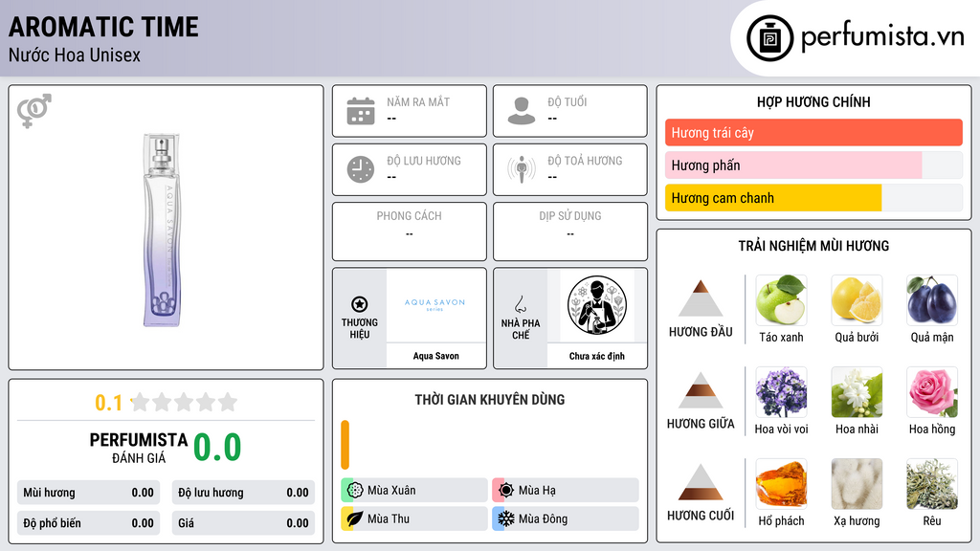This screenshot has height=551, width=980.
Task: Click the five-star rating row
Action: click(x=184, y=402)
